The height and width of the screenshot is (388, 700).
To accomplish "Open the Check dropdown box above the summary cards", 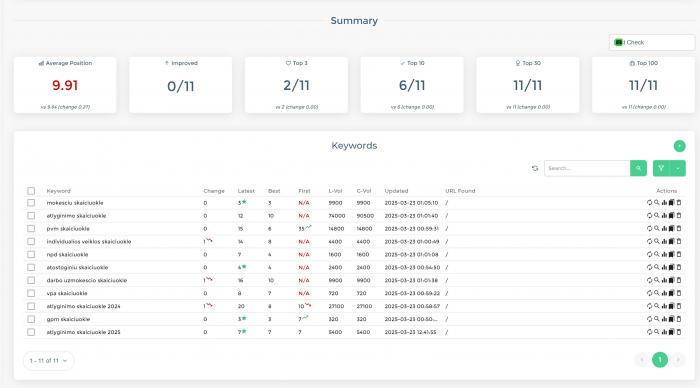I will pos(651,42).
